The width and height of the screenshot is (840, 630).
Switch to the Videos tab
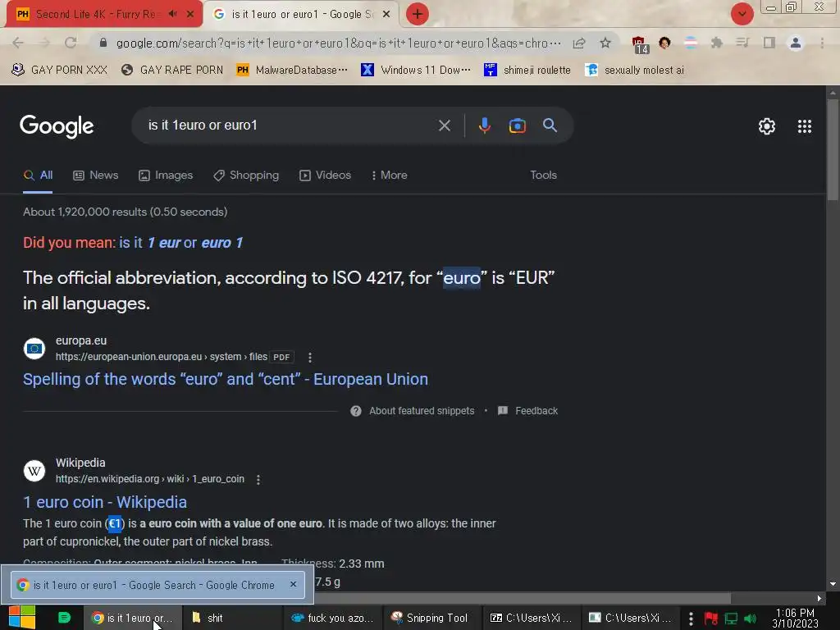pyautogui.click(x=325, y=176)
